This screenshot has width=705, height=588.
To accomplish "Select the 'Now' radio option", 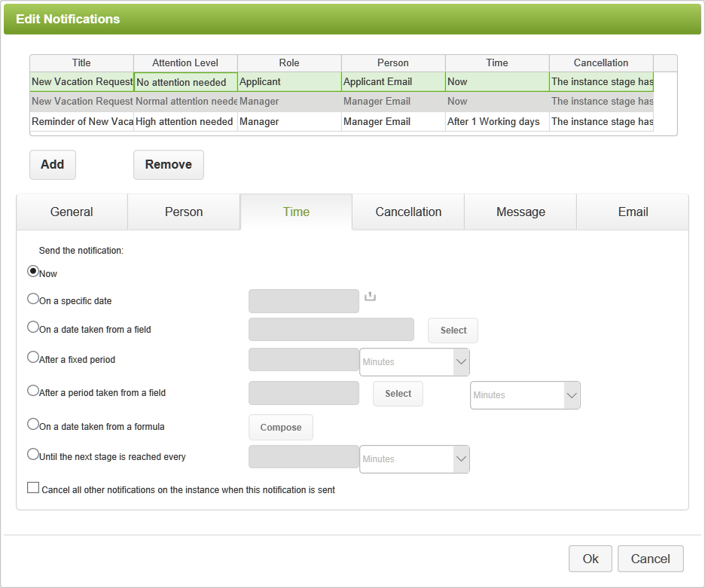I will [33, 271].
